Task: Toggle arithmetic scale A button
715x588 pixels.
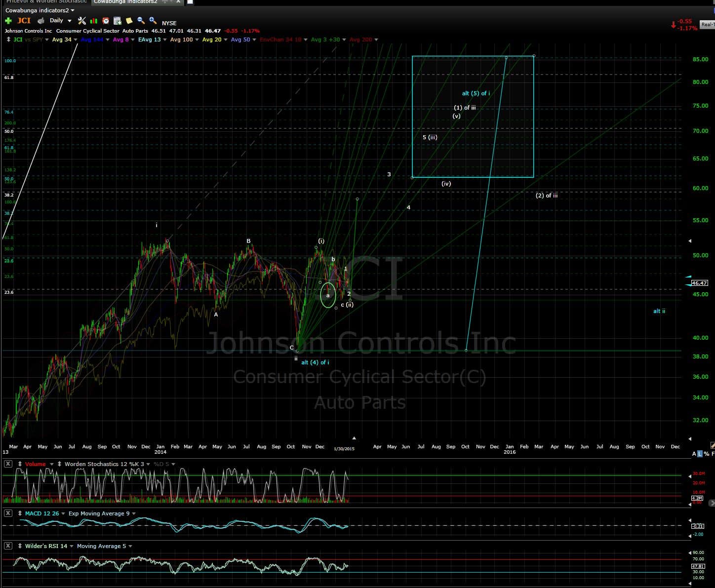Action: 694,454
